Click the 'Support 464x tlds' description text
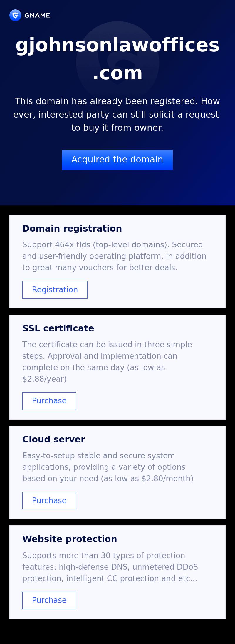The height and width of the screenshot is (644, 235). click(114, 256)
